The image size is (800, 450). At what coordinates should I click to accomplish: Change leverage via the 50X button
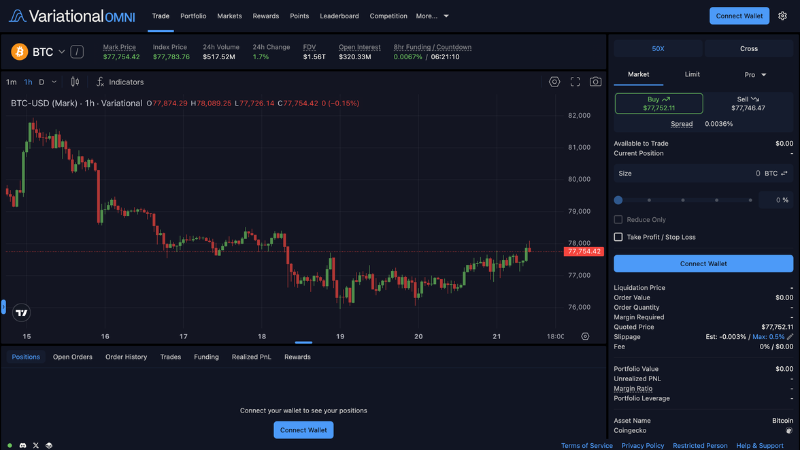tap(658, 48)
